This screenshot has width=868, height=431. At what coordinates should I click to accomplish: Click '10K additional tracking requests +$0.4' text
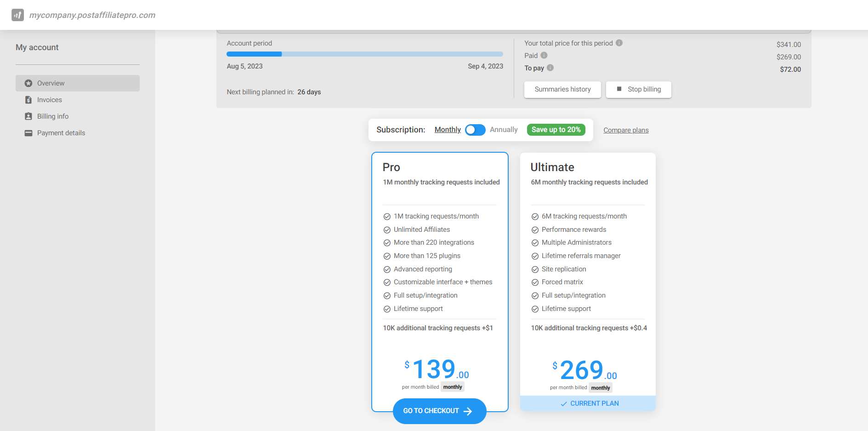coord(589,328)
